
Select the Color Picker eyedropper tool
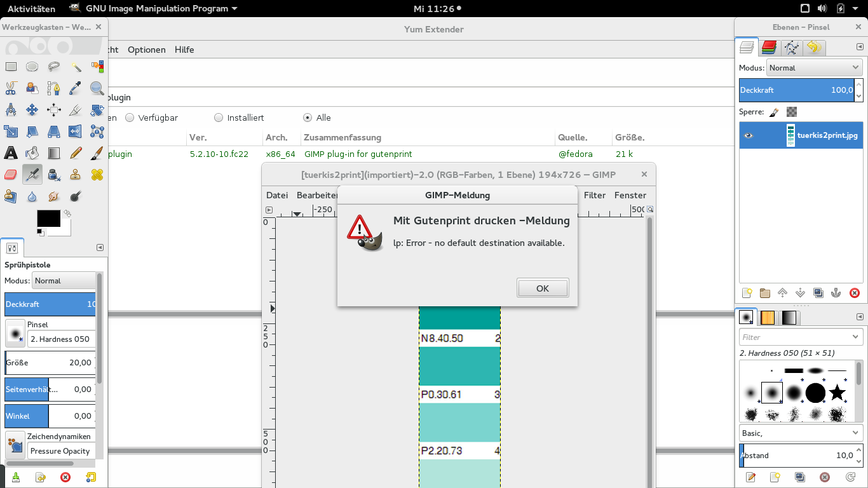[76, 88]
